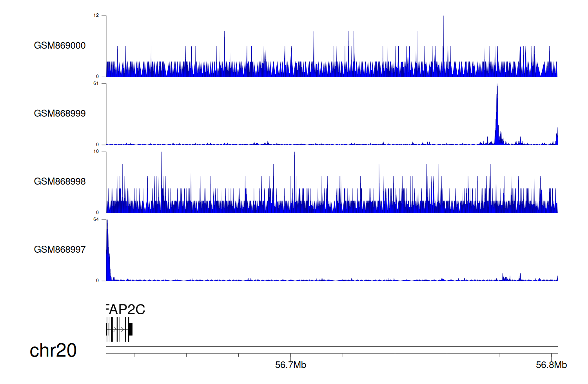The height and width of the screenshot is (384, 588).
Task: Click the 56.7Mb axis position label
Action: click(x=290, y=365)
